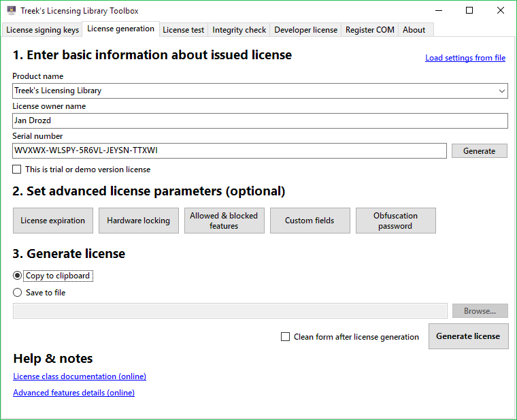The image size is (517, 420).
Task: Generate a new serial number
Action: 479,150
